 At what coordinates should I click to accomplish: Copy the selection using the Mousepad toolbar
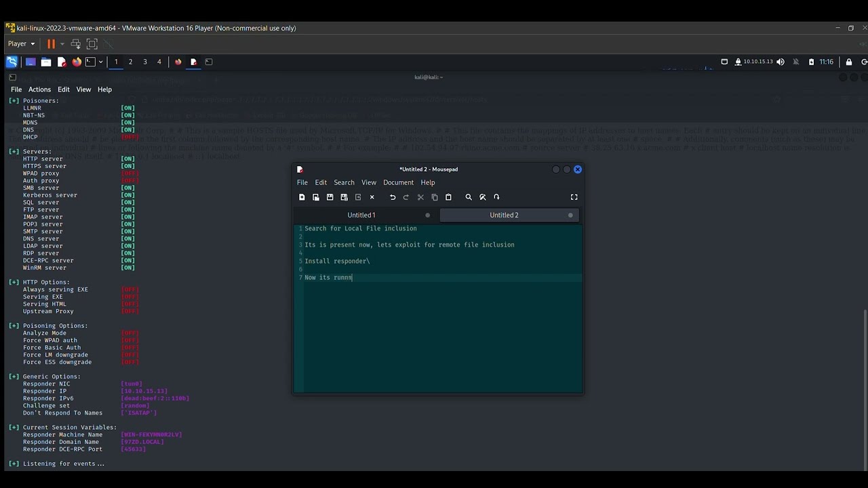click(435, 197)
